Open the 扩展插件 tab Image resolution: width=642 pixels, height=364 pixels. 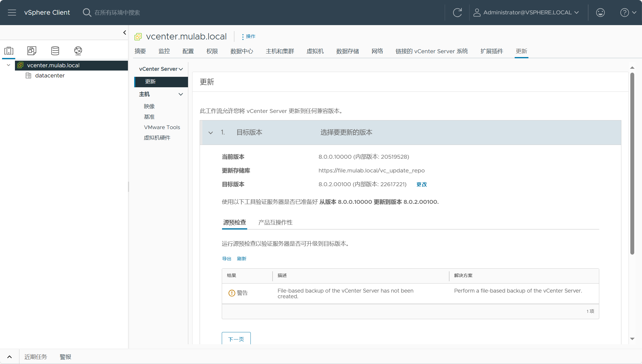pyautogui.click(x=492, y=51)
